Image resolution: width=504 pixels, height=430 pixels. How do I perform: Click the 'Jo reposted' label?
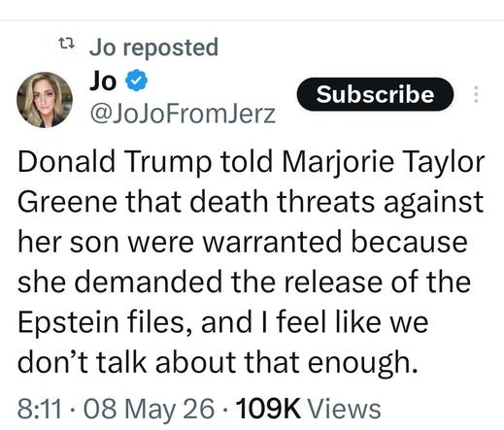[153, 48]
